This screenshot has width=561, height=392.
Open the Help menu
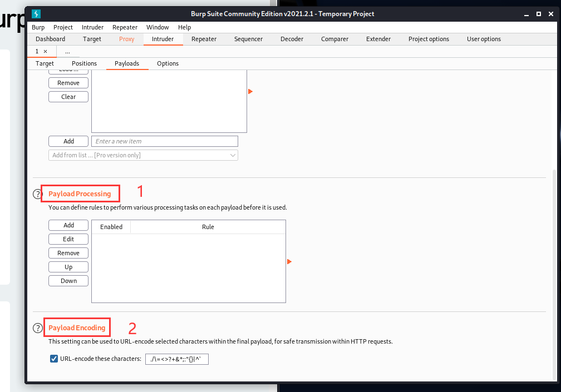tap(184, 27)
